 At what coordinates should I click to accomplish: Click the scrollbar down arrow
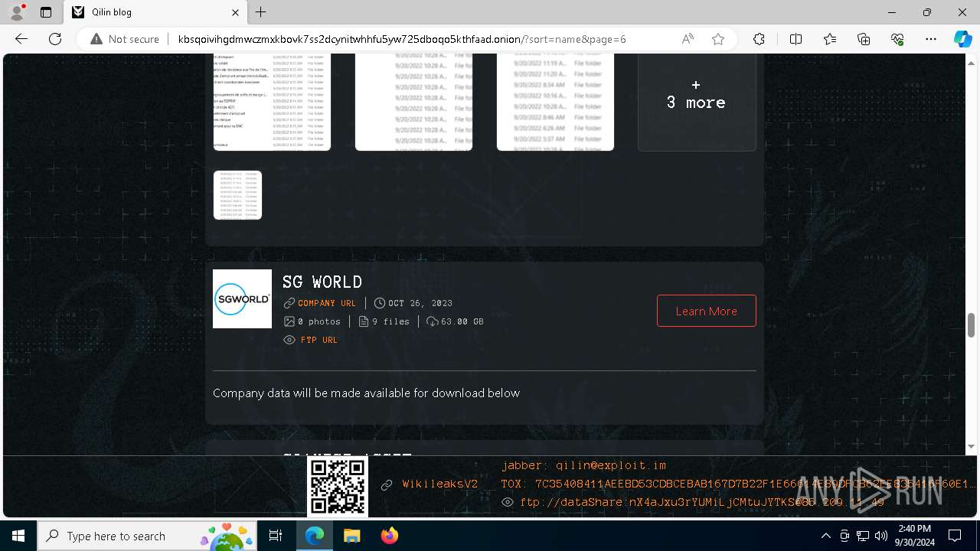tap(971, 447)
